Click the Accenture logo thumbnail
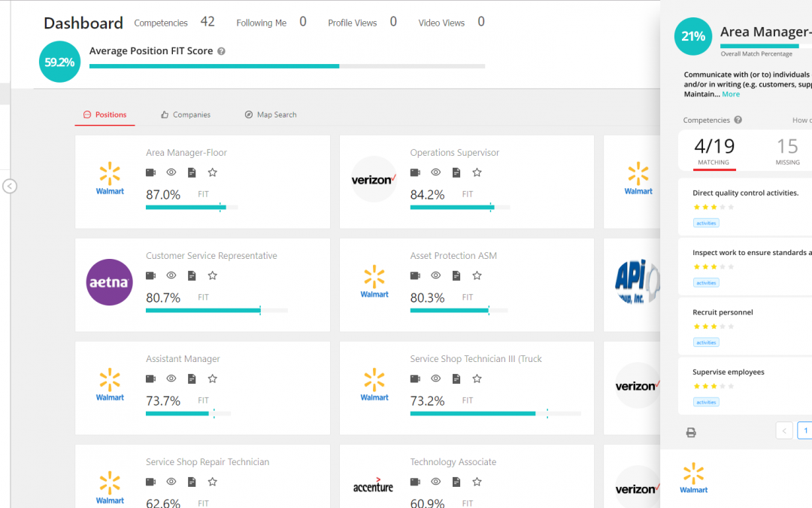 [374, 486]
